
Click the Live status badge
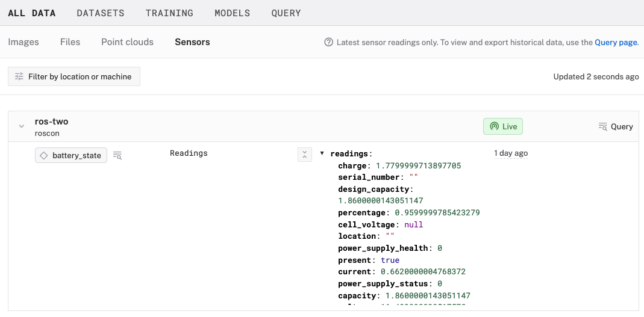coord(502,126)
